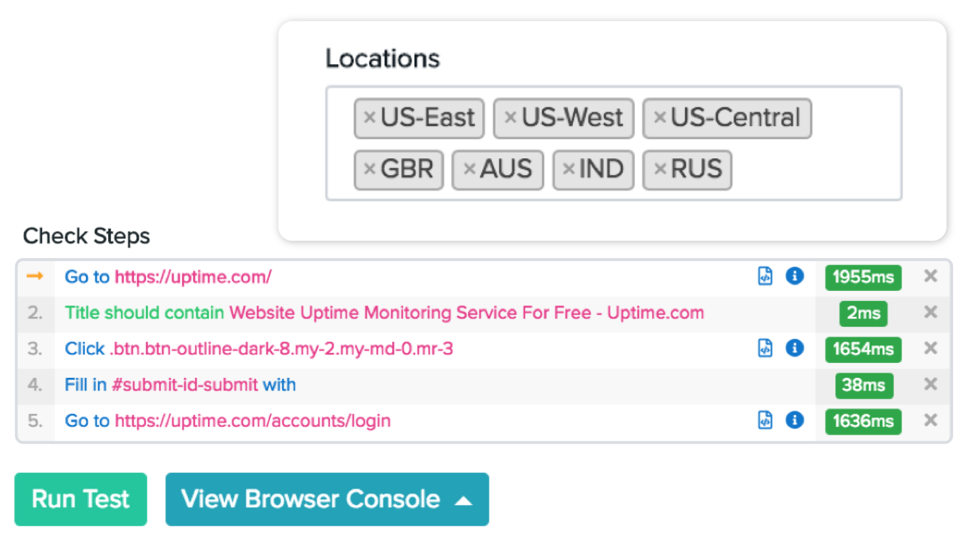
Task: Select the orange arrow on step 1
Action: [x=35, y=276]
